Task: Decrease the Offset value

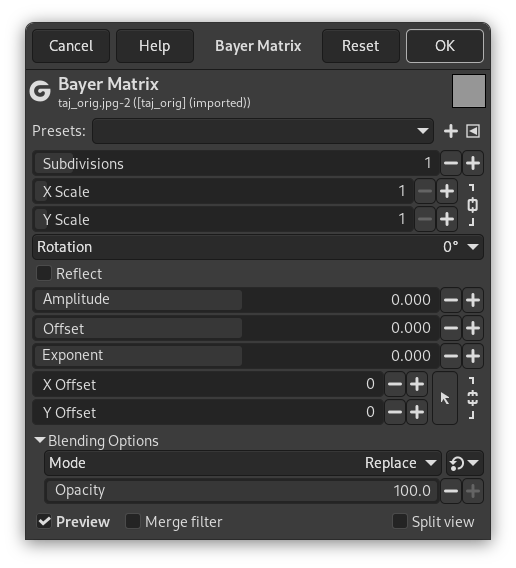Action: pos(451,328)
